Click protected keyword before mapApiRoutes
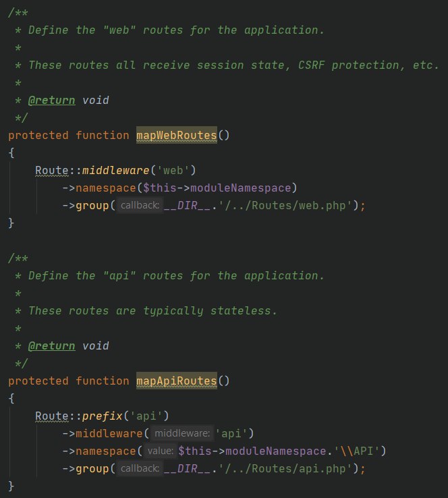The image size is (448, 498). [x=38, y=381]
